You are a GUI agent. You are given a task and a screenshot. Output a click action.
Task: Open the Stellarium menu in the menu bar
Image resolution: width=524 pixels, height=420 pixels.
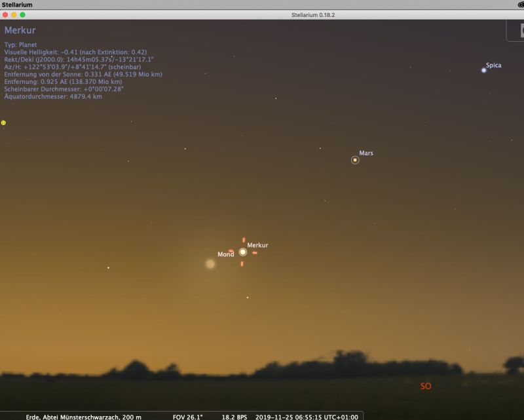[17, 5]
